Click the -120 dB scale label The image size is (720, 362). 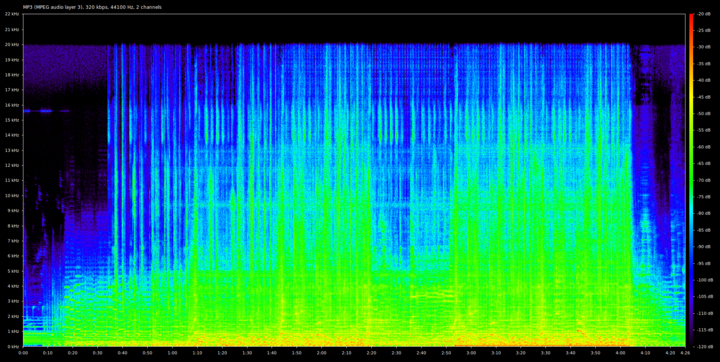pyautogui.click(x=705, y=346)
